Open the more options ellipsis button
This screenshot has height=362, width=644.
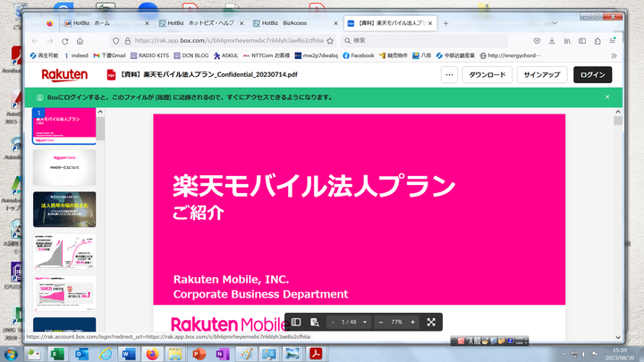click(449, 75)
